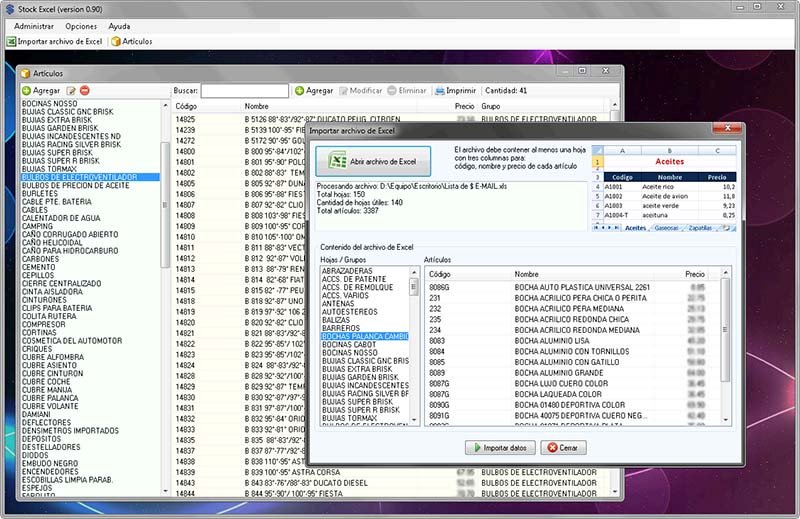Click article code 14839 row
Screen dimensions: 800x519
click(x=390, y=472)
